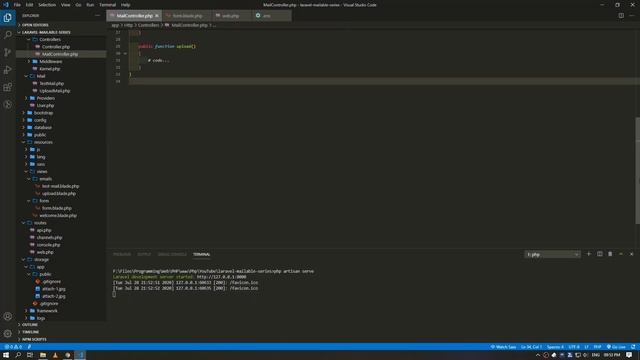Image resolution: width=640 pixels, height=360 pixels.
Task: Change language mode PHP in status bar
Action: (x=597, y=347)
